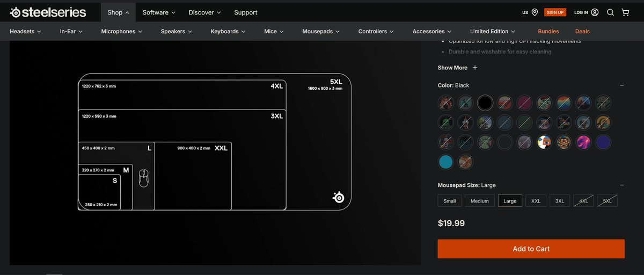644x275 pixels.
Task: Choose the solid indigo purple color swatch
Action: [x=603, y=142]
